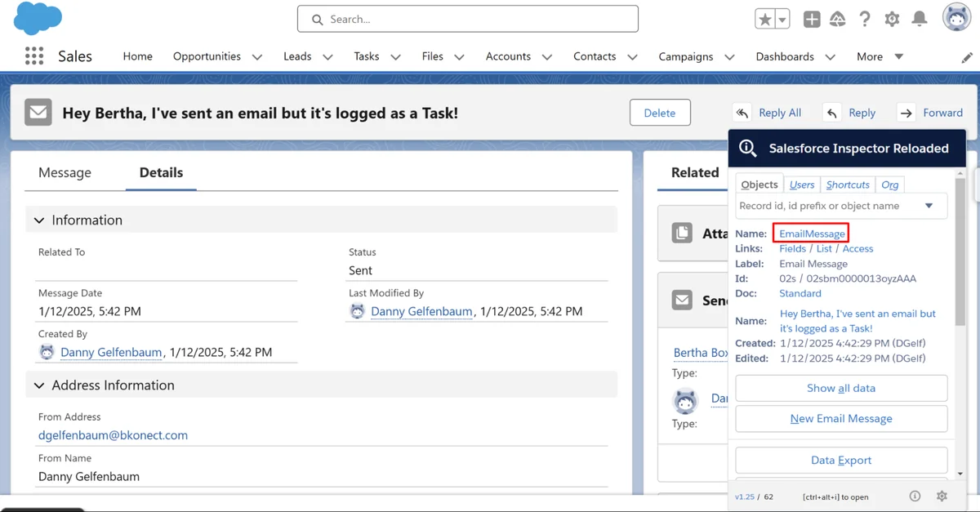Open the App Launcher grid icon
Screen dimensions: 980x512
(x=34, y=56)
